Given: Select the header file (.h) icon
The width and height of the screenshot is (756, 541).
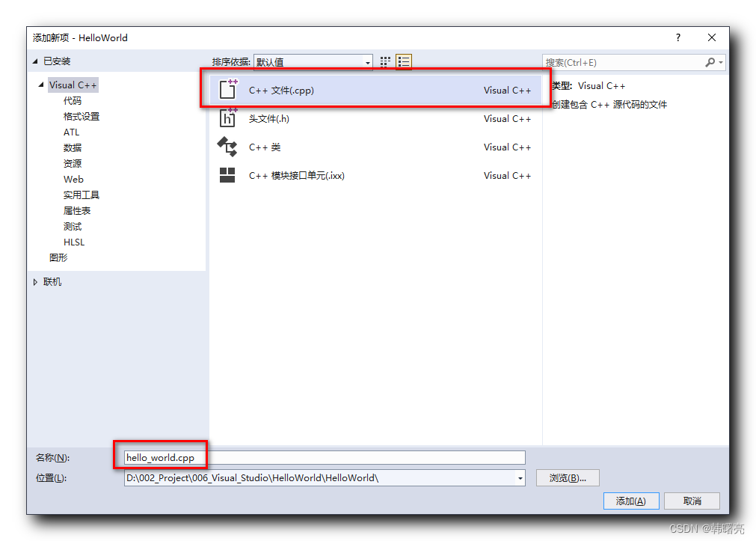Looking at the screenshot, I should (x=228, y=117).
